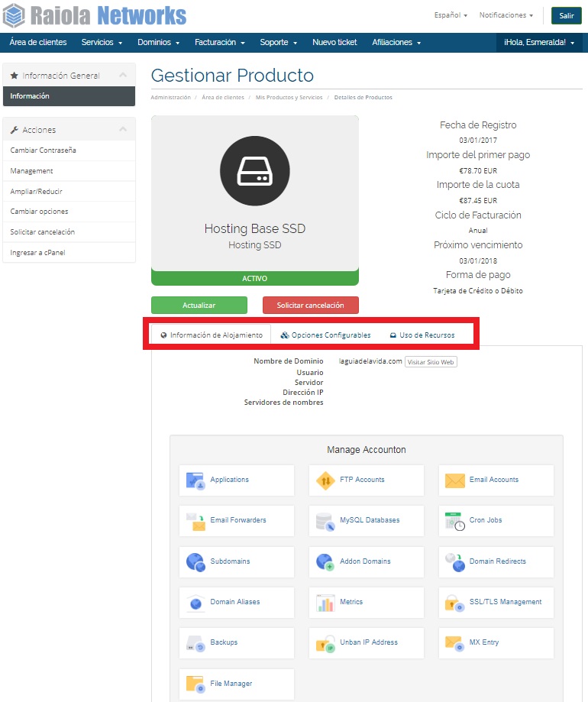Screen dimensions: 588x702
Task: Expand the Notificaciones dropdown
Action: click(506, 15)
